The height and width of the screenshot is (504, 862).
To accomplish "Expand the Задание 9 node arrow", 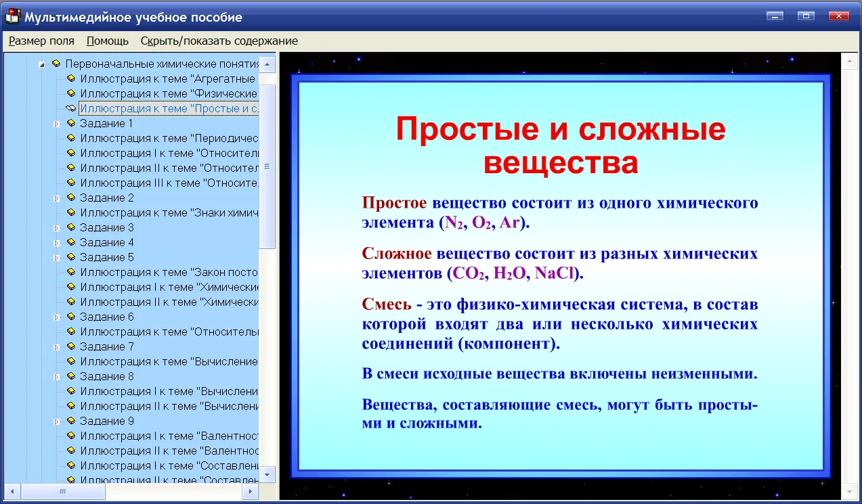I will tap(57, 421).
